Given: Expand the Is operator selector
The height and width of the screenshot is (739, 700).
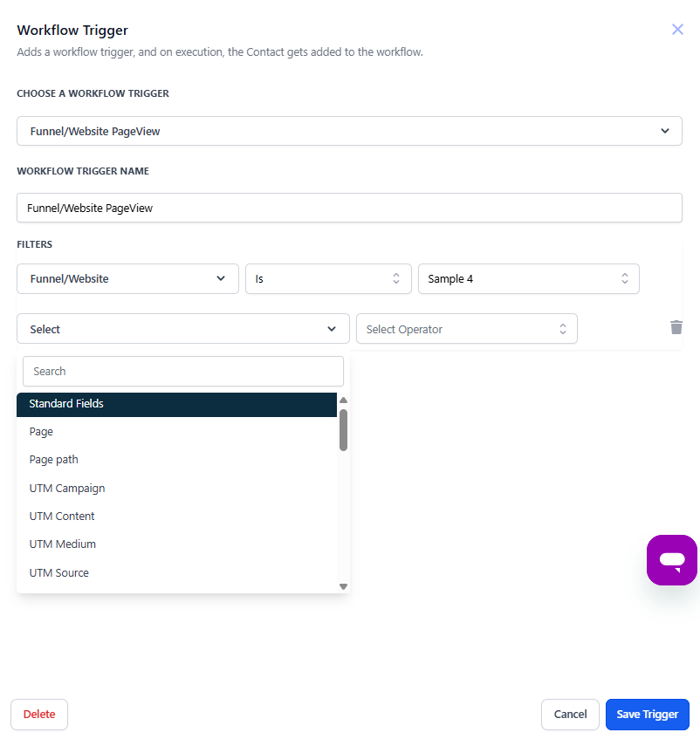Looking at the screenshot, I should (x=328, y=278).
